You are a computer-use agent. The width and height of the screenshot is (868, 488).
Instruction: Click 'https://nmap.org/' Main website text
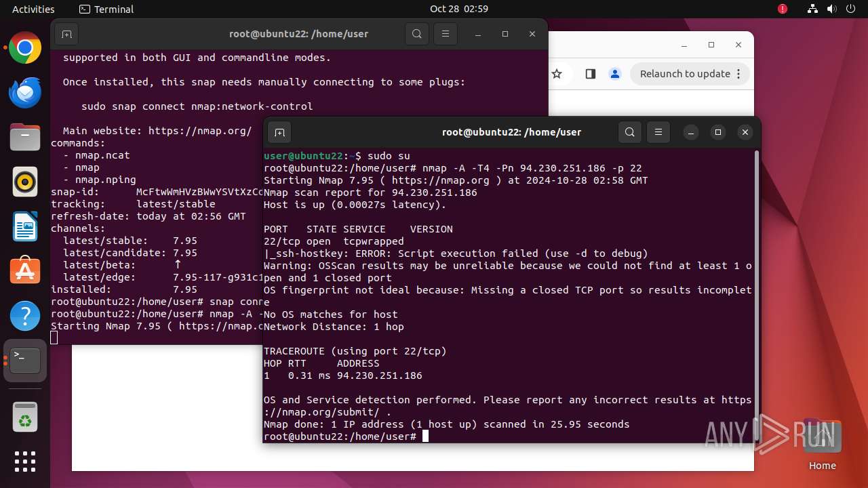[200, 131]
